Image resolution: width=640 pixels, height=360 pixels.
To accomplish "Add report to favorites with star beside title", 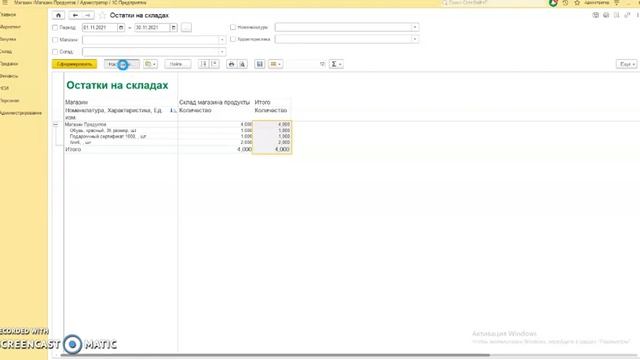I will pyautogui.click(x=102, y=16).
